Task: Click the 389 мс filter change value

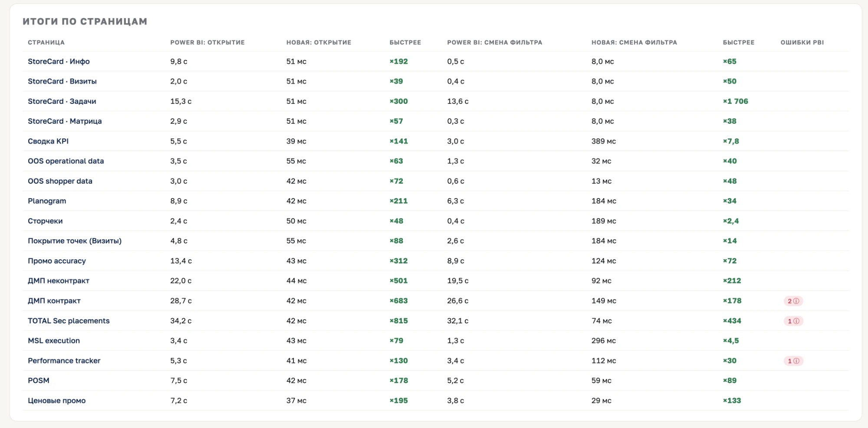Action: coord(604,141)
